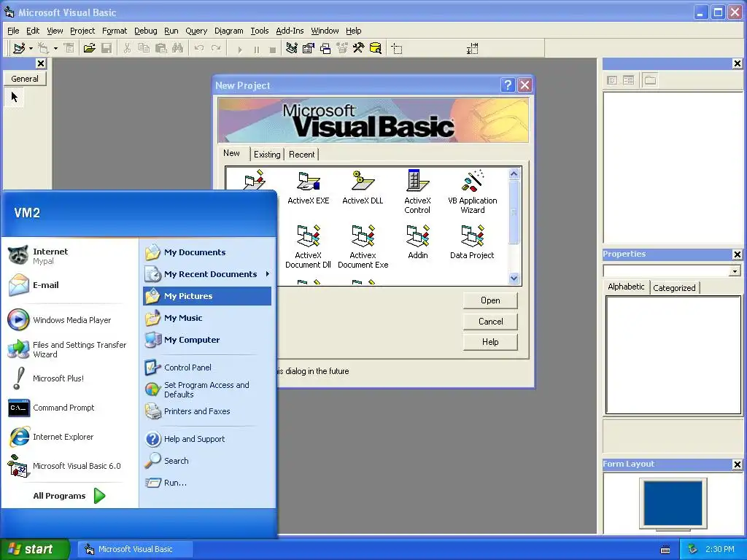Select the ActiveX EXE project type
This screenshot has width=747, height=560.
click(x=309, y=188)
